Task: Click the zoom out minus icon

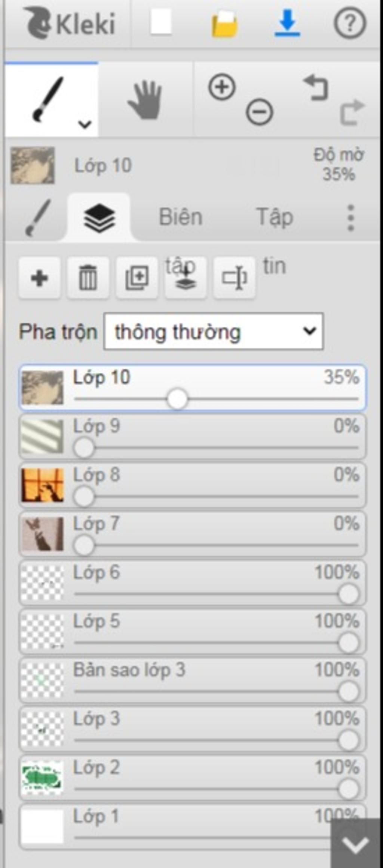Action: point(259,112)
